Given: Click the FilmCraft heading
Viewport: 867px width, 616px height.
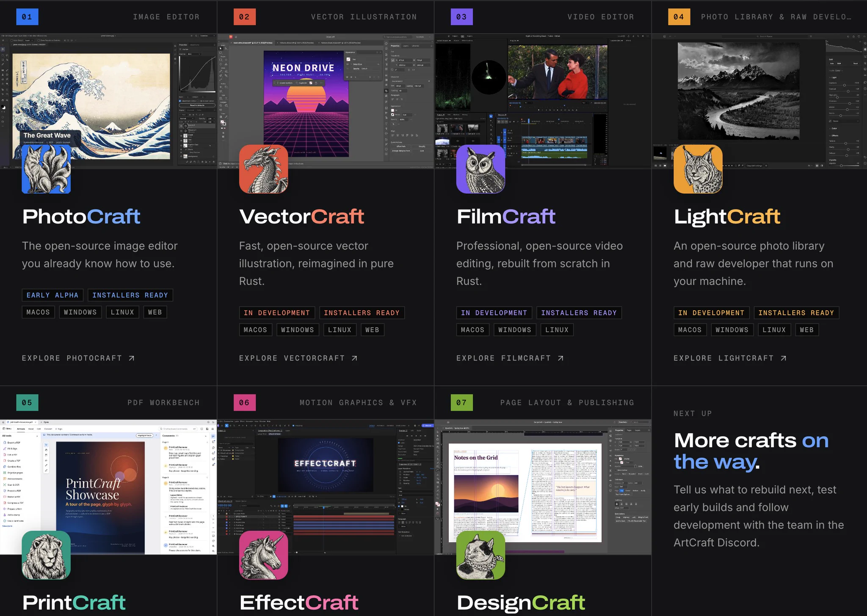Looking at the screenshot, I should pos(506,217).
